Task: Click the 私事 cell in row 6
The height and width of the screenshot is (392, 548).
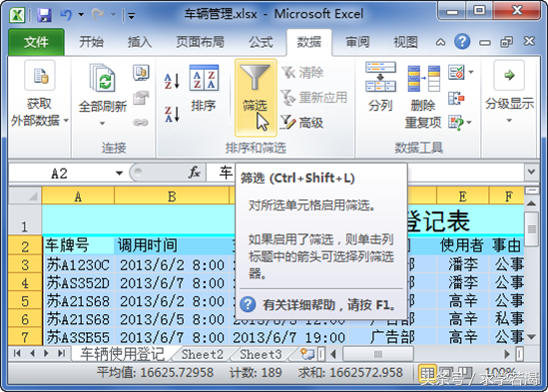Action: pyautogui.click(x=507, y=319)
